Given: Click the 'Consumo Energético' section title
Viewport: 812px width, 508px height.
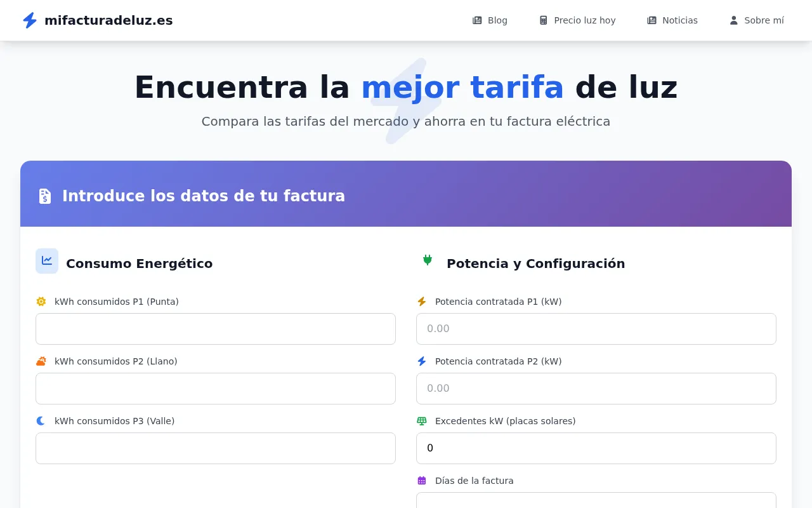Looking at the screenshot, I should point(140,264).
